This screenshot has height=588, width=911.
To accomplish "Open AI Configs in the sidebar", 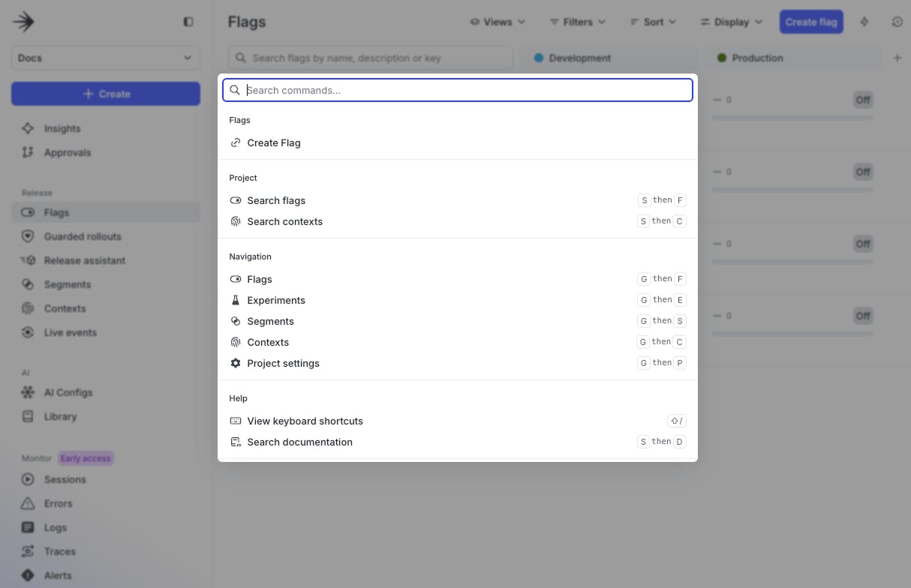I will (68, 392).
